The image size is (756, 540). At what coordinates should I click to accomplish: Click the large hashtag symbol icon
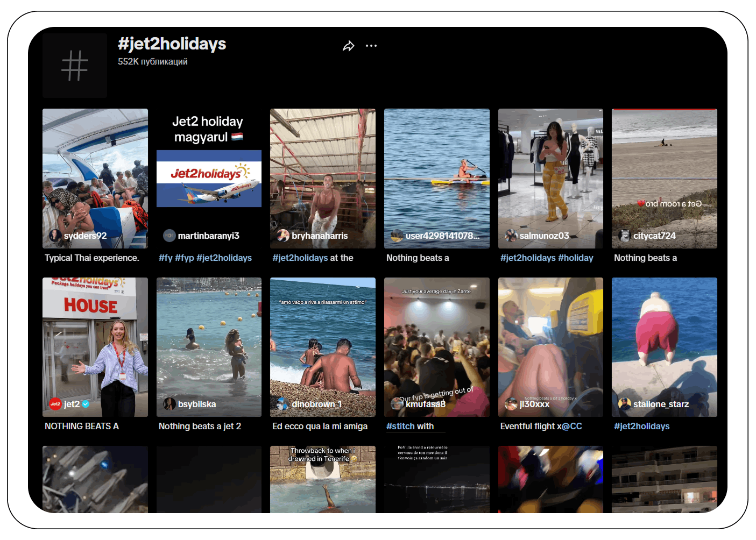point(75,66)
